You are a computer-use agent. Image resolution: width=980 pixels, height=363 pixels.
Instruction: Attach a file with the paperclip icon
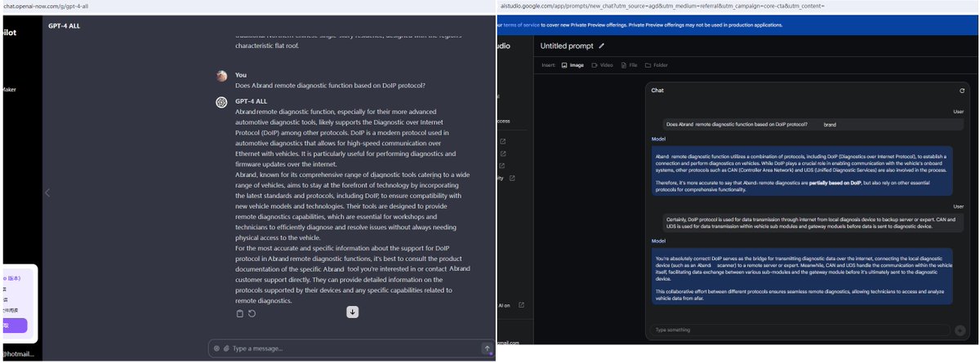pos(226,348)
